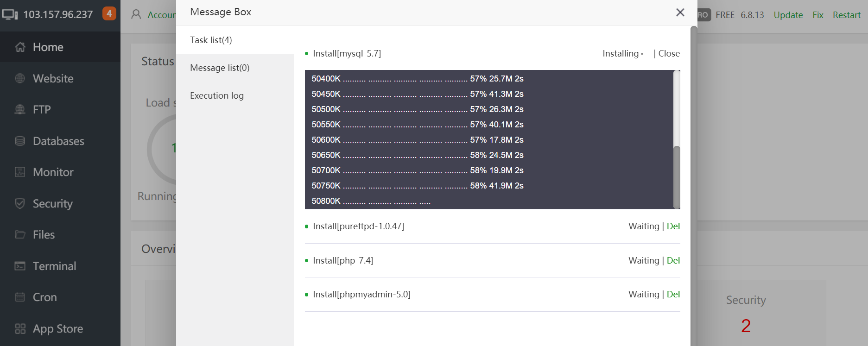
Task: Go to the Website section
Action: tap(60, 78)
